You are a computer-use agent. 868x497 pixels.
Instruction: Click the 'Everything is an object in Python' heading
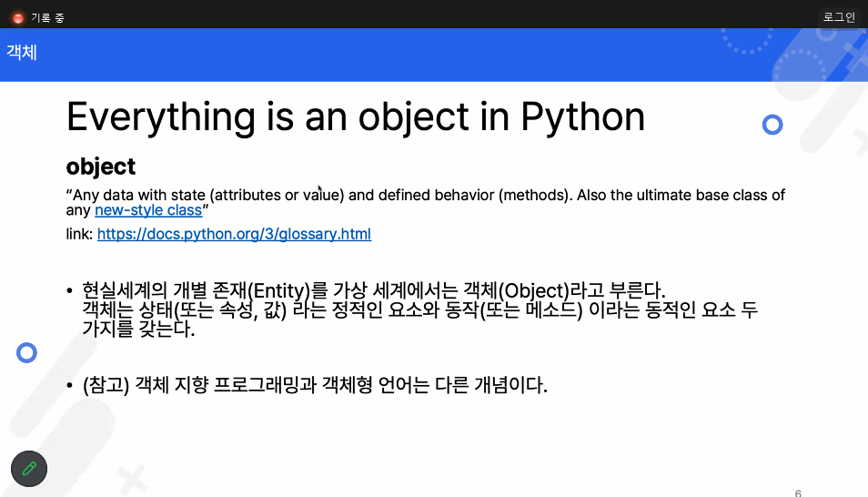point(356,117)
